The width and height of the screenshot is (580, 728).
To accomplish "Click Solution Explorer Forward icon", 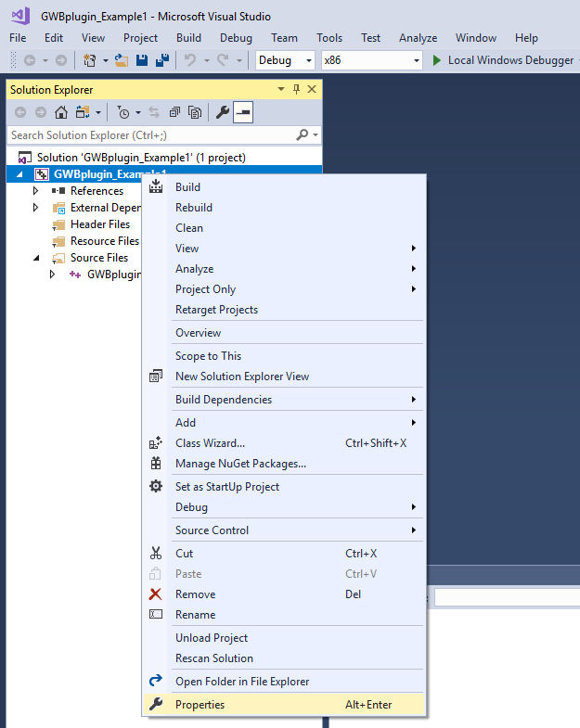I will point(41,112).
